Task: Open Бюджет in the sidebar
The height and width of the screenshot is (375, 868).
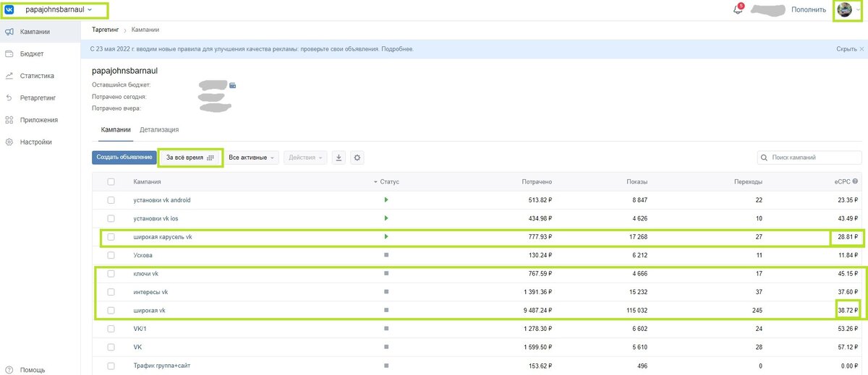Action: click(32, 53)
